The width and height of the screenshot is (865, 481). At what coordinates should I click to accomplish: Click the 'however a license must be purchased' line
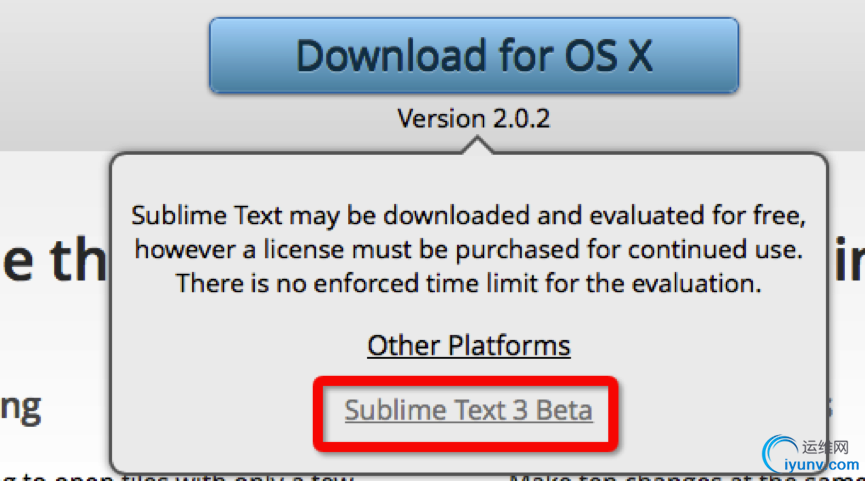(x=469, y=250)
